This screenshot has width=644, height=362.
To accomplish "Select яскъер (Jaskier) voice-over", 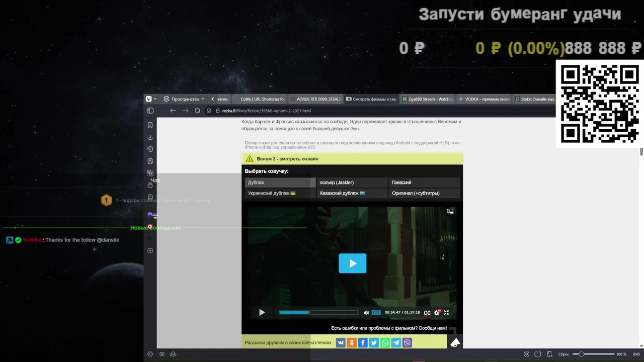I will click(x=352, y=183).
